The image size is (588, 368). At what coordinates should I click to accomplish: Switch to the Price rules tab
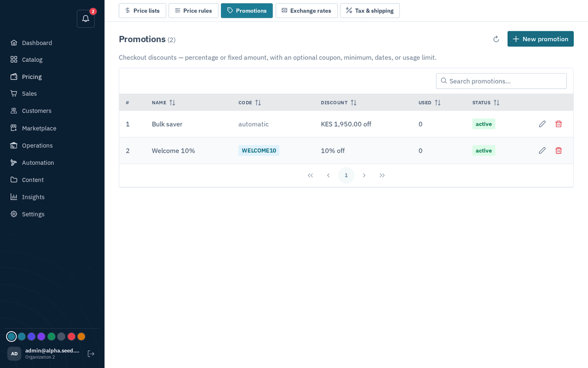194,11
